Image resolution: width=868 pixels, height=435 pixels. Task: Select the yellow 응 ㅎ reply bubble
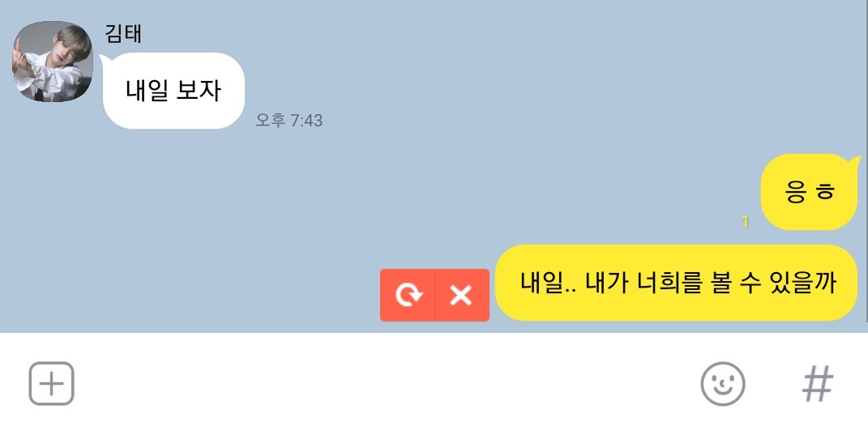click(810, 192)
